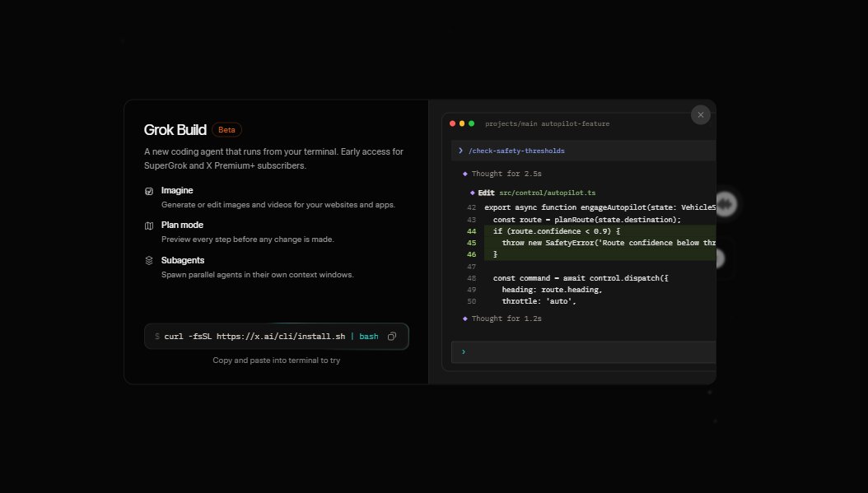Click 'Preview every step' description
The height and width of the screenshot is (493, 868).
(x=247, y=239)
